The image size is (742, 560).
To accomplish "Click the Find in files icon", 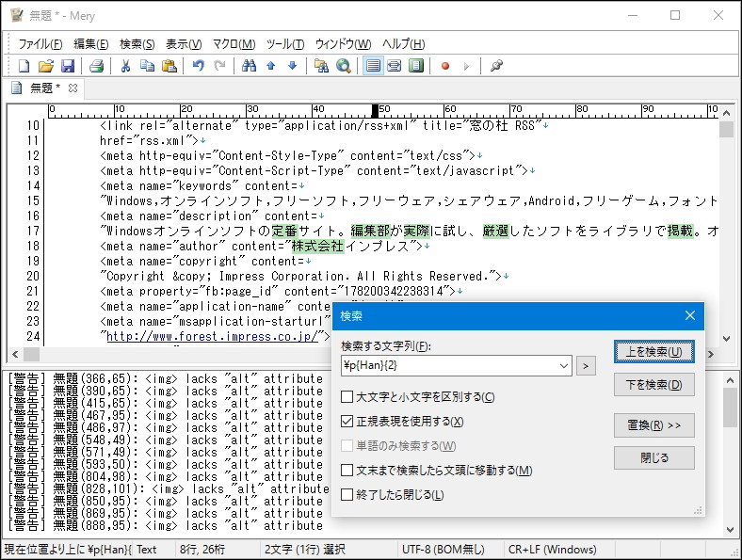I will coord(321,66).
